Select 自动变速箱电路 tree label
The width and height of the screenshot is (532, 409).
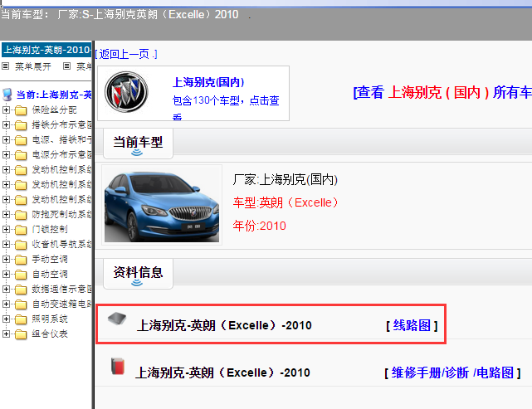click(61, 304)
